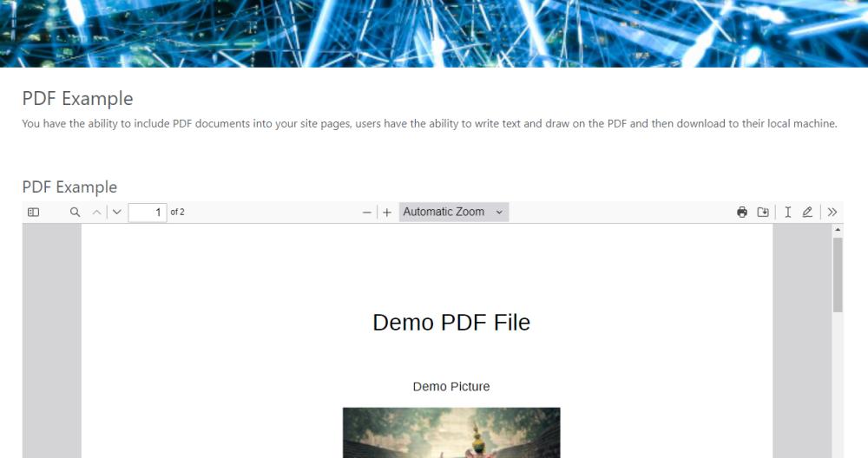868x458 pixels.
Task: Open the find in document search
Action: [75, 212]
